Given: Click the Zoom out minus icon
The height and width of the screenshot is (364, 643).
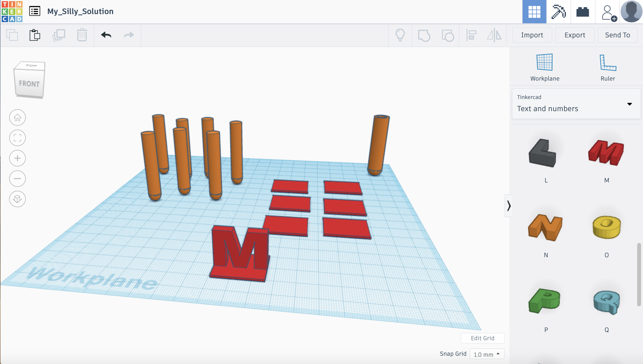Looking at the screenshot, I should click(x=17, y=179).
